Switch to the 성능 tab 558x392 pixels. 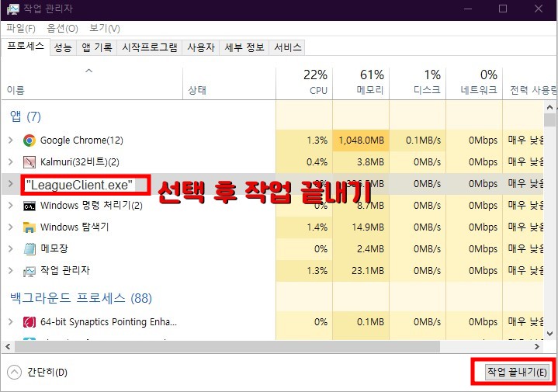pyautogui.click(x=63, y=47)
